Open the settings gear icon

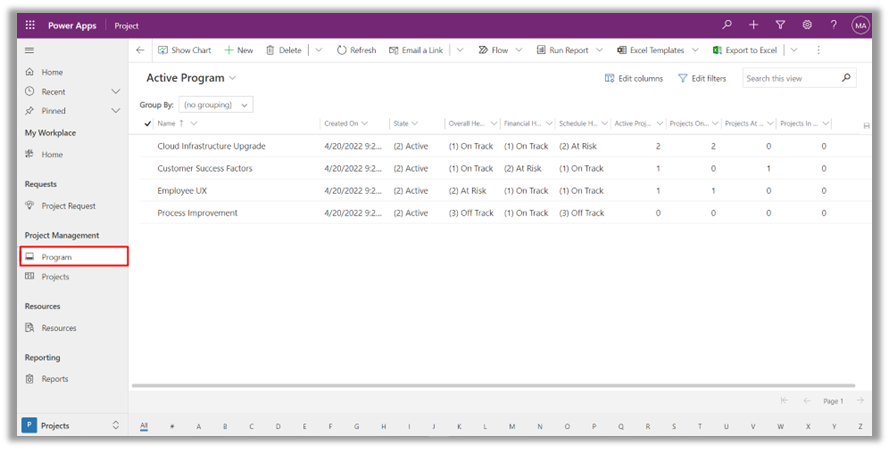[x=807, y=25]
